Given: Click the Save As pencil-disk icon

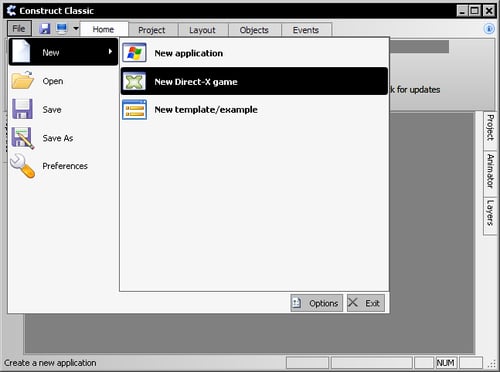Looking at the screenshot, I should coord(23,138).
